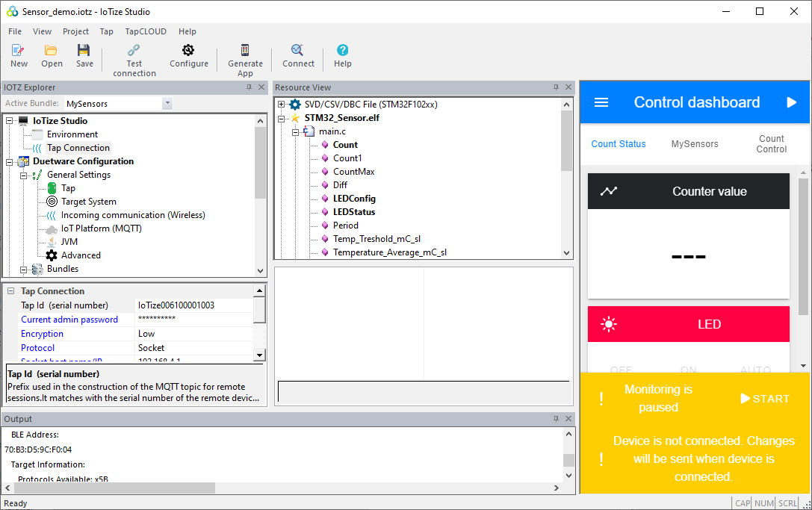Screen dimensions: 812x510
Task: Open the Project menu
Action: 75,31
